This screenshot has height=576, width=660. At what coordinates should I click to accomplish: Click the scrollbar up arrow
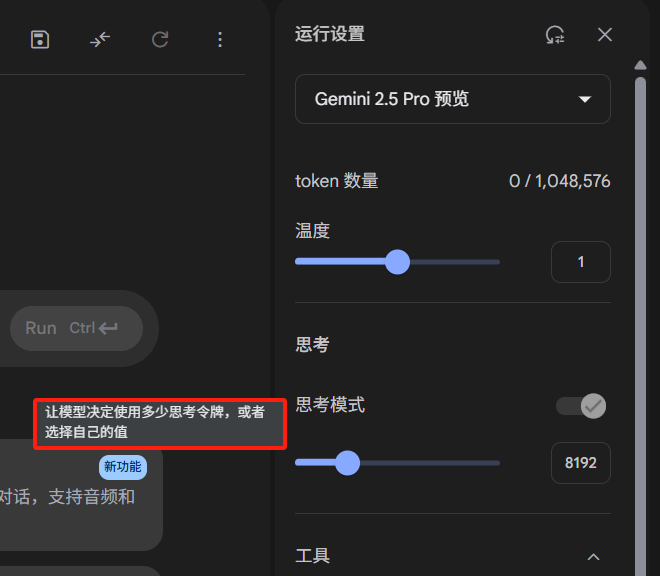click(640, 65)
